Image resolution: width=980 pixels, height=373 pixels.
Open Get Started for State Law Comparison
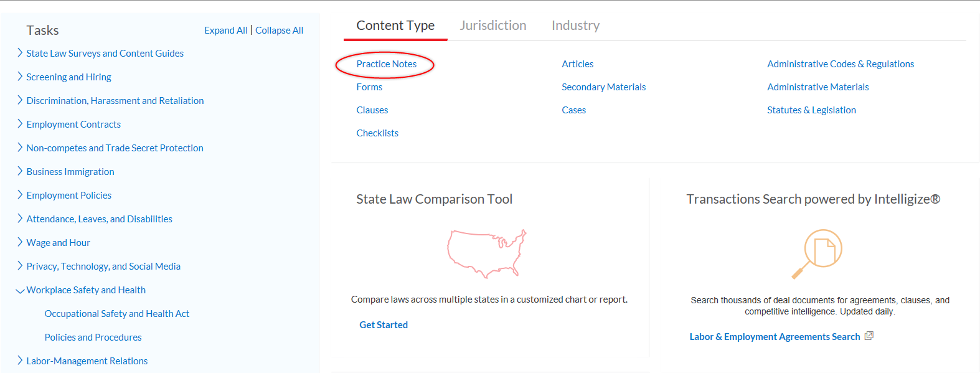pyautogui.click(x=384, y=325)
